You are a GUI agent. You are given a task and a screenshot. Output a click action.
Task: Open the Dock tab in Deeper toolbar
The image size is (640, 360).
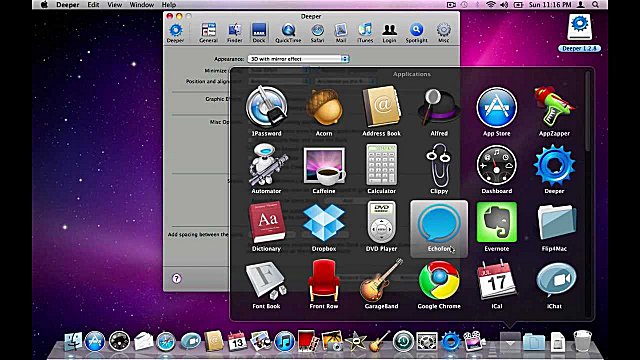point(259,33)
